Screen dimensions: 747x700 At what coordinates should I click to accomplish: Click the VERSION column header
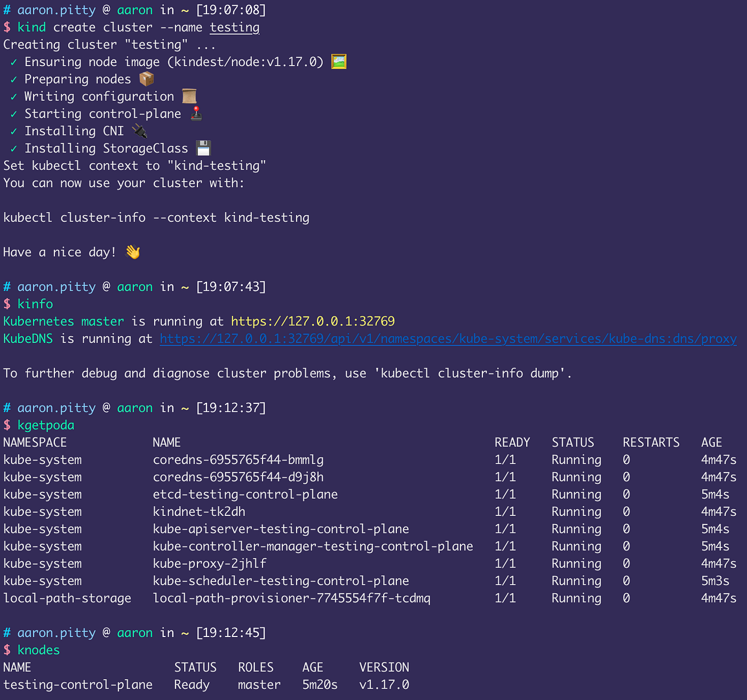point(384,667)
